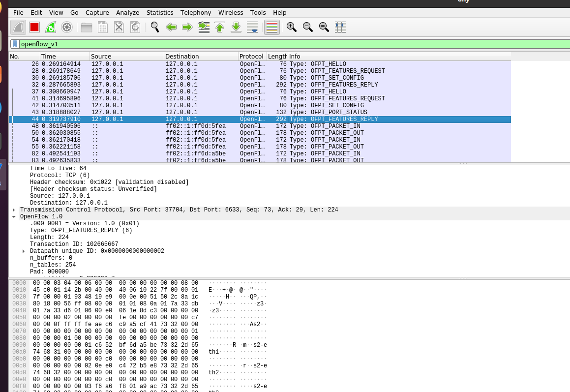This screenshot has height=392, width=570.
Task: Open capture options gear icon
Action: [67, 27]
